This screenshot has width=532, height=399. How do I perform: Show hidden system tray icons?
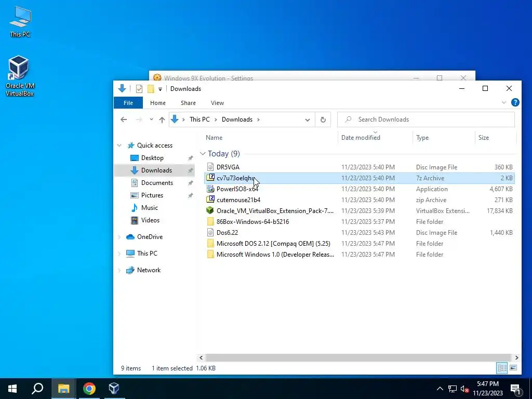click(x=440, y=389)
